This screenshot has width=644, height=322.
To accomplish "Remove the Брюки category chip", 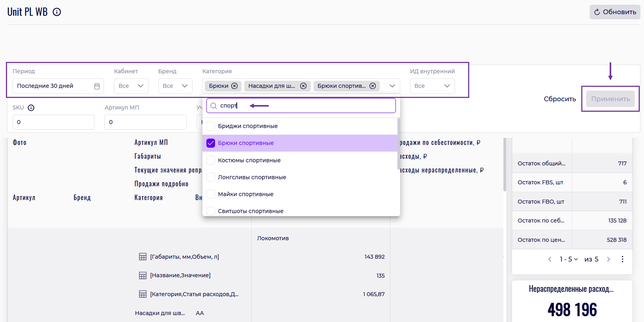I will click(234, 86).
